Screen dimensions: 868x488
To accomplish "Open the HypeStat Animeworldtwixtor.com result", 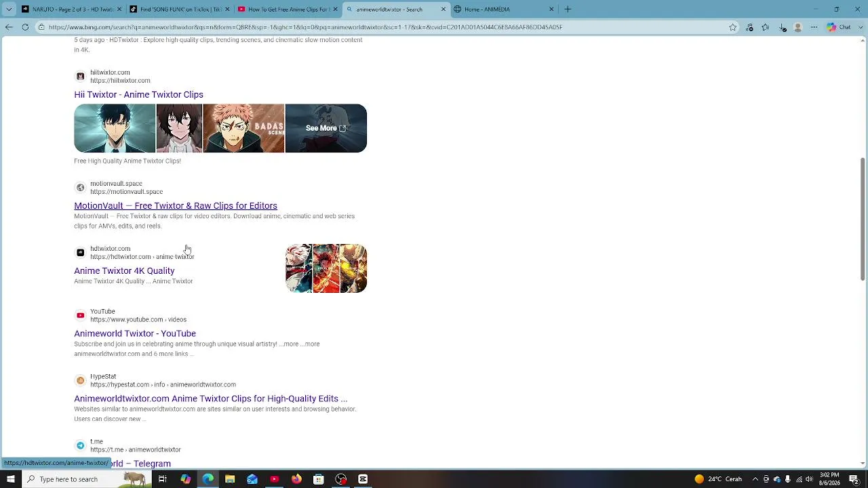I will (x=210, y=399).
